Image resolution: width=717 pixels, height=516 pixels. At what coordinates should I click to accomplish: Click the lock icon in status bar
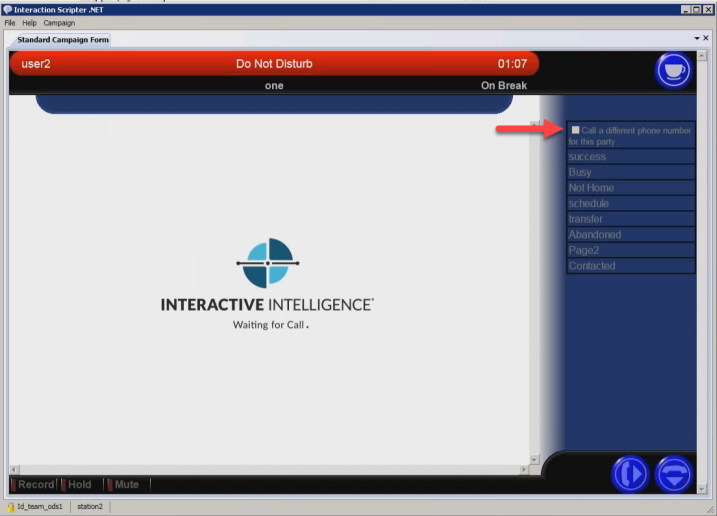click(10, 507)
